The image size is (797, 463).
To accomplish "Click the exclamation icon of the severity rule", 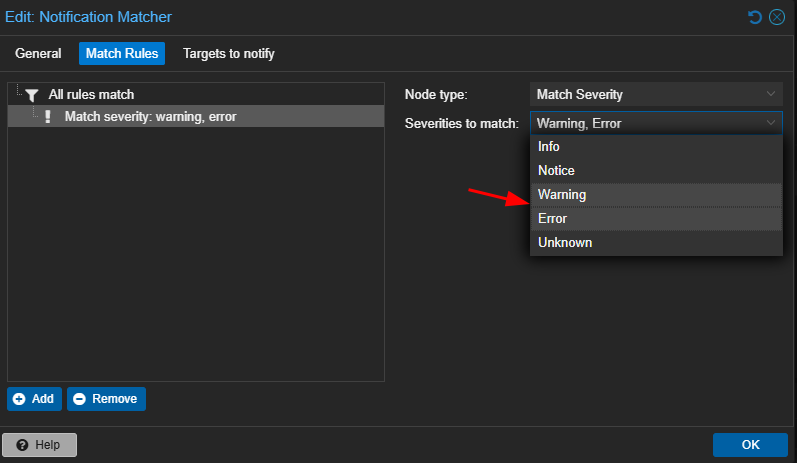I will coord(48,116).
